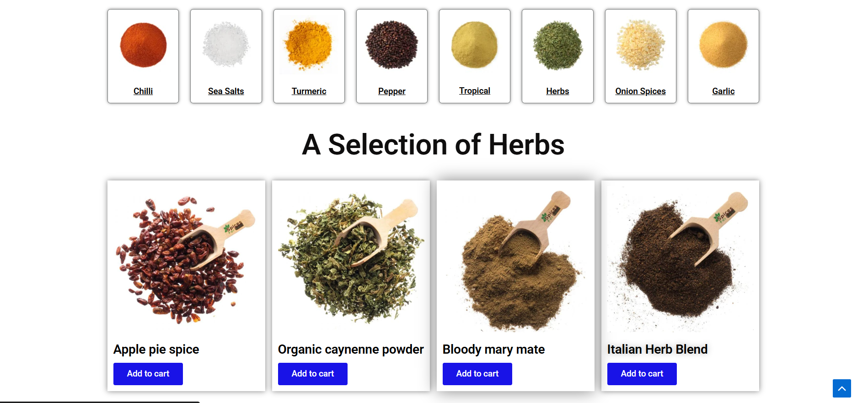Add Apple pie spice to cart

148,374
